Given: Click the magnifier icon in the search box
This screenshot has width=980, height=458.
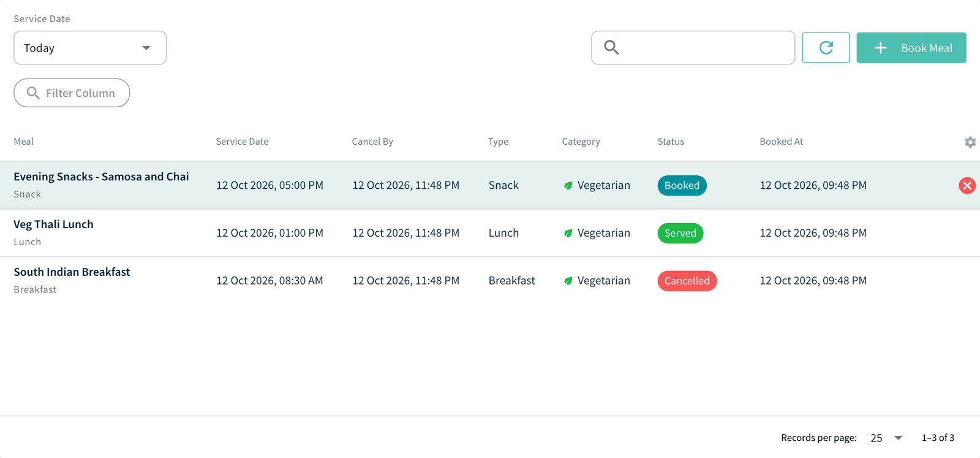Looking at the screenshot, I should click(x=611, y=48).
